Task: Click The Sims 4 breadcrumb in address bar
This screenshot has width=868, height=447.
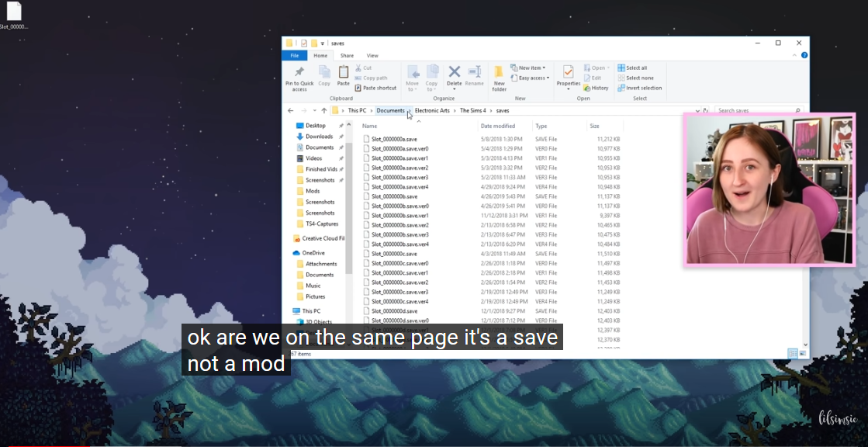Action: (x=472, y=111)
